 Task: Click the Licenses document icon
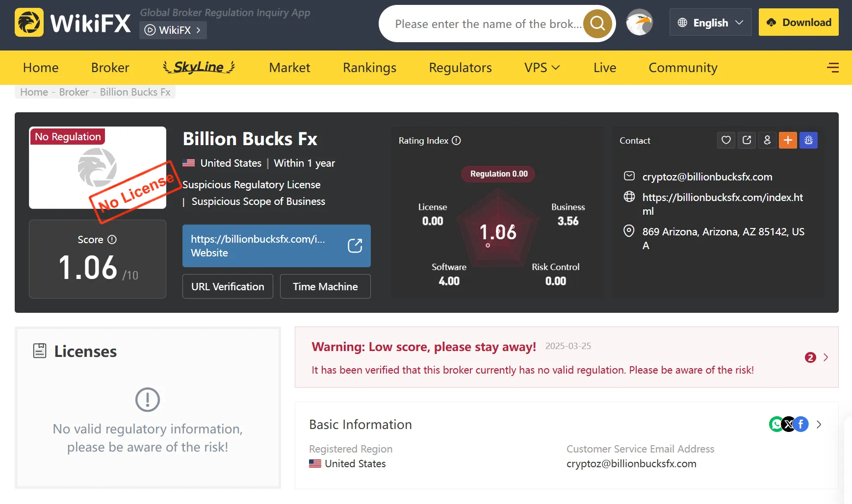pos(40,351)
